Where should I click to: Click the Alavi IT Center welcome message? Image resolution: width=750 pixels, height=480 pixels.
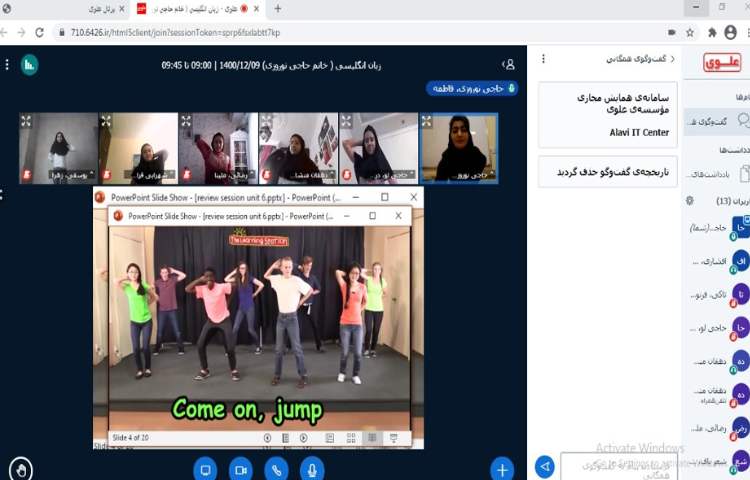click(607, 115)
